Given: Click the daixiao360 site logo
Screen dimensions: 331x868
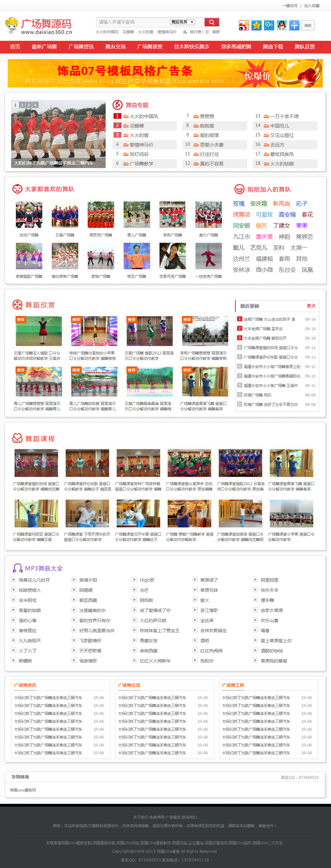Looking at the screenshot, I should coord(39,27).
